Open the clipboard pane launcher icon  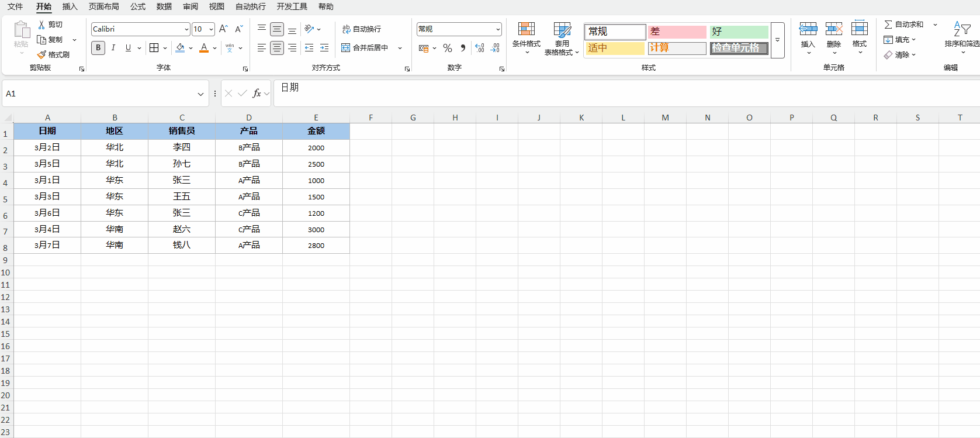tap(82, 69)
